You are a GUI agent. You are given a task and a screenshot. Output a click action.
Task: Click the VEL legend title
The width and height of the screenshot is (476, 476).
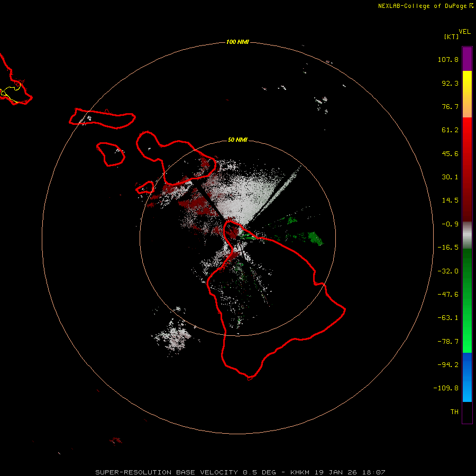[x=464, y=32]
